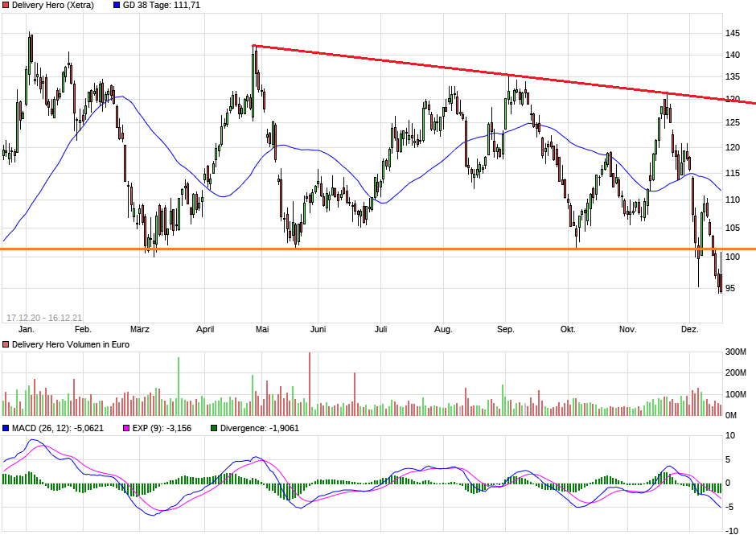Click the 110 price axis label

[733, 200]
